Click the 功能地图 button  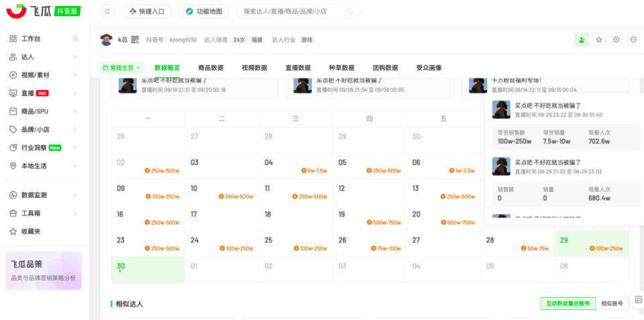click(x=203, y=11)
